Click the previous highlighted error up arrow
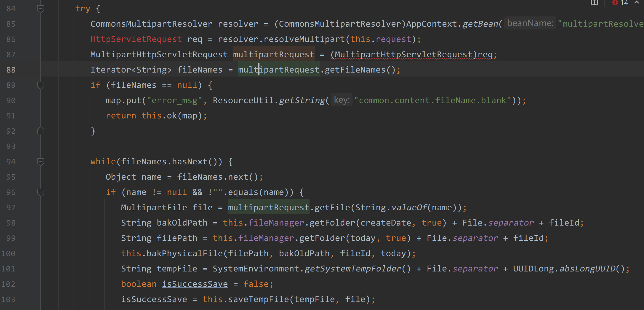Screen dimensions: 644x310 637,2
